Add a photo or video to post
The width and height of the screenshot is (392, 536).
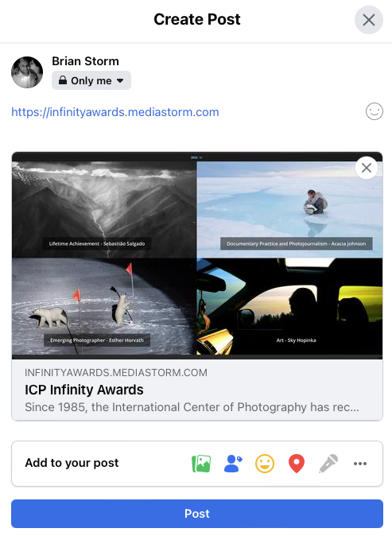(x=201, y=464)
